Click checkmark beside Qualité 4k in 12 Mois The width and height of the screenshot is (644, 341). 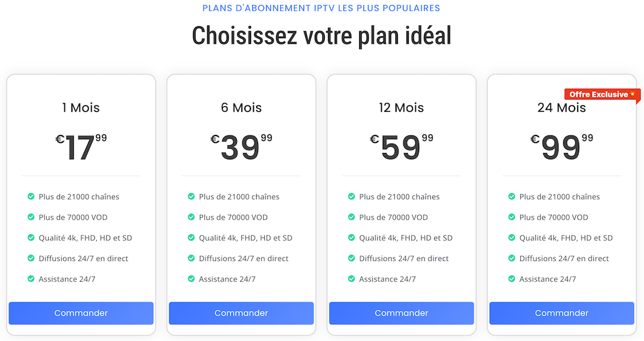point(351,237)
